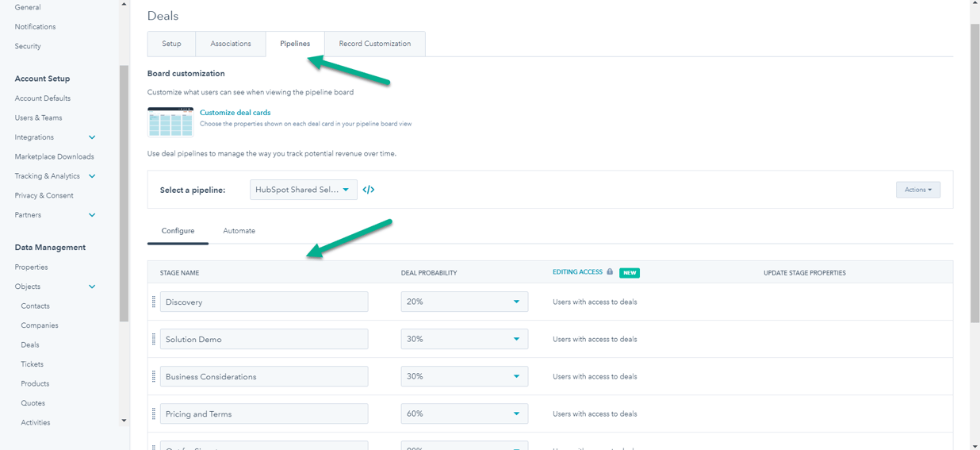This screenshot has width=980, height=450.
Task: Switch to the Record Customization tab
Action: pos(374,44)
